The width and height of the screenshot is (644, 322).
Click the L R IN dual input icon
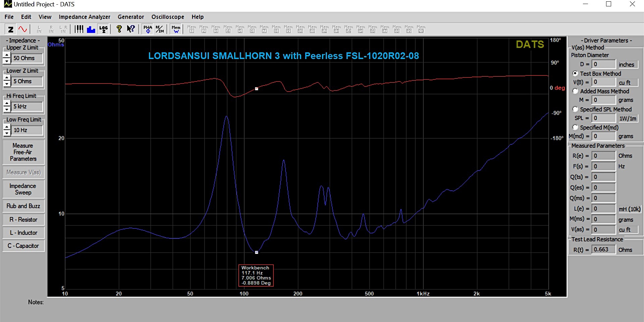pyautogui.click(x=63, y=29)
